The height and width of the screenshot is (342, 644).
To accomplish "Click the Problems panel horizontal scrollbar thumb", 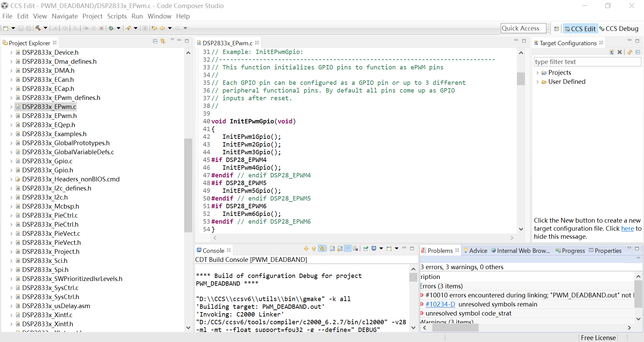I will tap(455, 328).
